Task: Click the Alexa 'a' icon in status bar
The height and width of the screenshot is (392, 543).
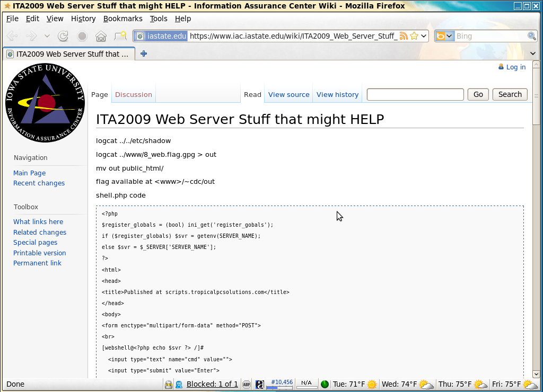Action: [x=260, y=385]
